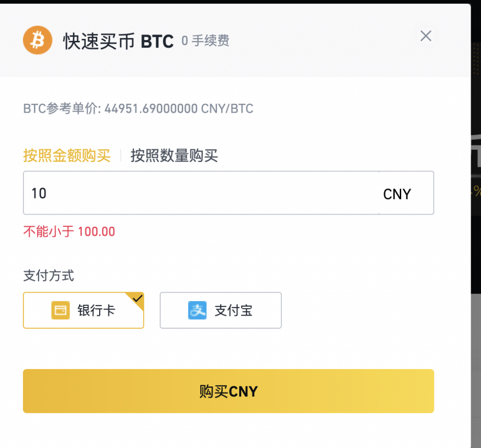Click the checkmark on the bank card option
The image size is (481, 448).
click(x=138, y=297)
